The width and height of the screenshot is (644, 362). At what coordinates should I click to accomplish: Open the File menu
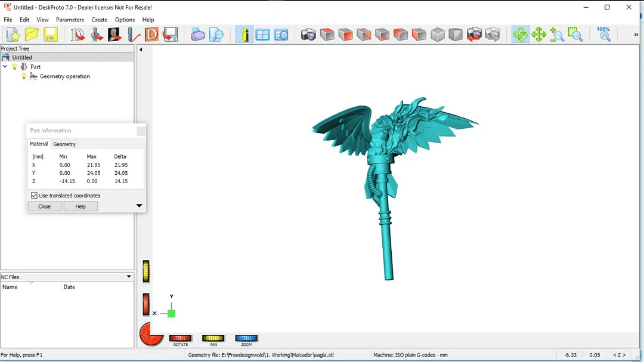click(x=8, y=20)
